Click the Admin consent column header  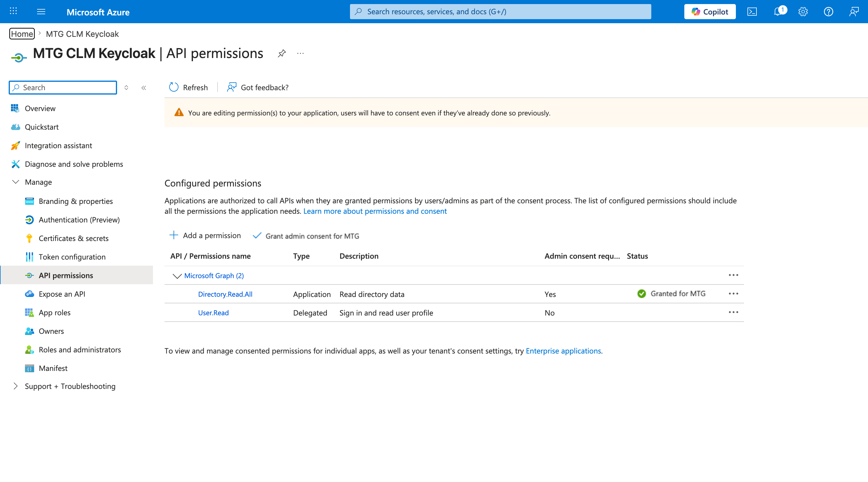pos(582,256)
